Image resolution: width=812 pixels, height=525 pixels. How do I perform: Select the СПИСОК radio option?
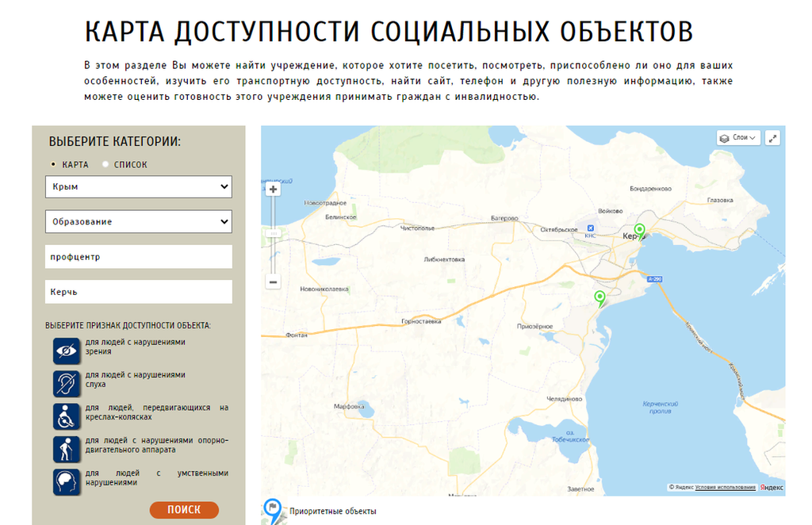[x=106, y=165]
